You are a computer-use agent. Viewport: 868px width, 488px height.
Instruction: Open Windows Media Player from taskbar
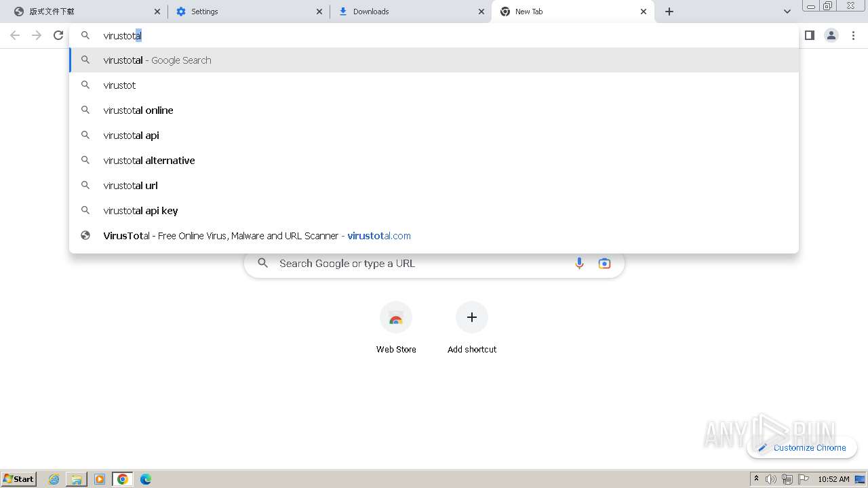tap(100, 479)
